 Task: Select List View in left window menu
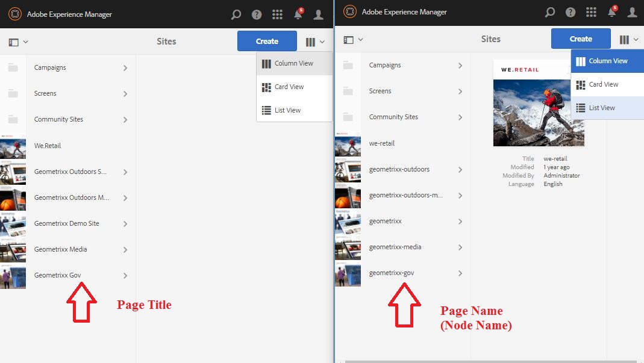tap(294, 110)
